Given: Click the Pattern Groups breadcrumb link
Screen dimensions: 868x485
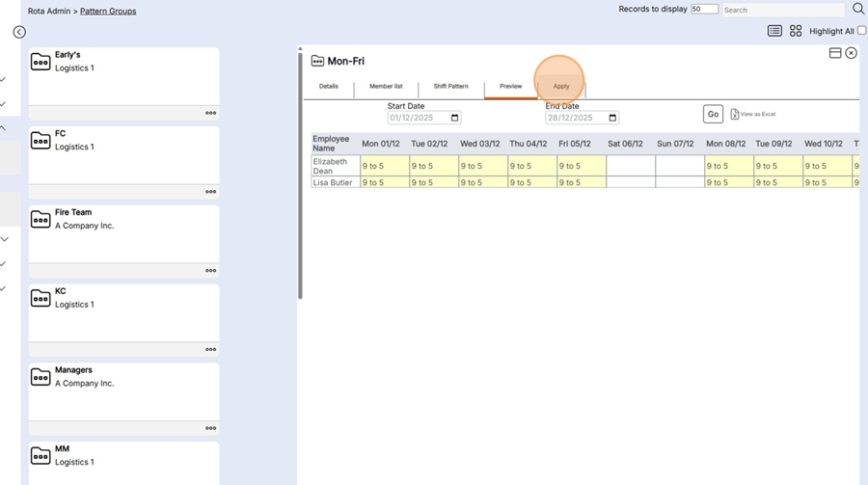Looking at the screenshot, I should pos(108,11).
